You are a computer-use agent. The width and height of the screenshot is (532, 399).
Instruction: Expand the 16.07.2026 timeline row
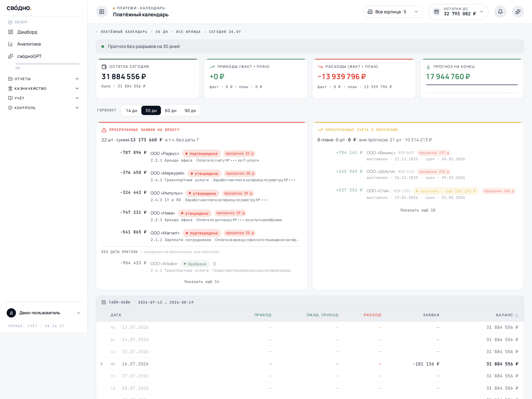coord(101,364)
